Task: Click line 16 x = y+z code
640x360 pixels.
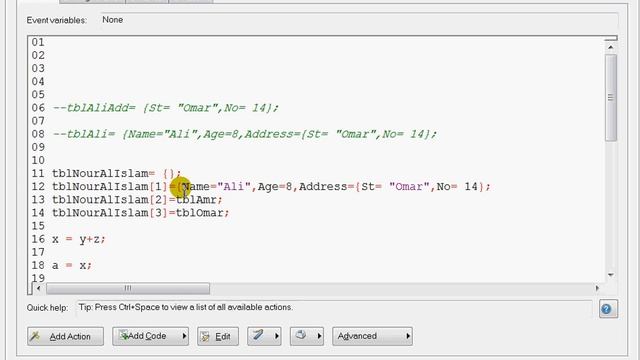Action: click(79, 239)
